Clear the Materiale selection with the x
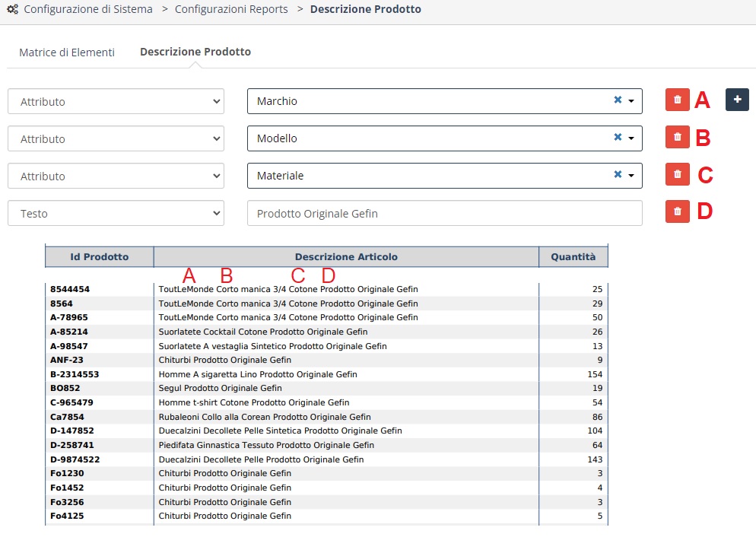 [x=618, y=174]
